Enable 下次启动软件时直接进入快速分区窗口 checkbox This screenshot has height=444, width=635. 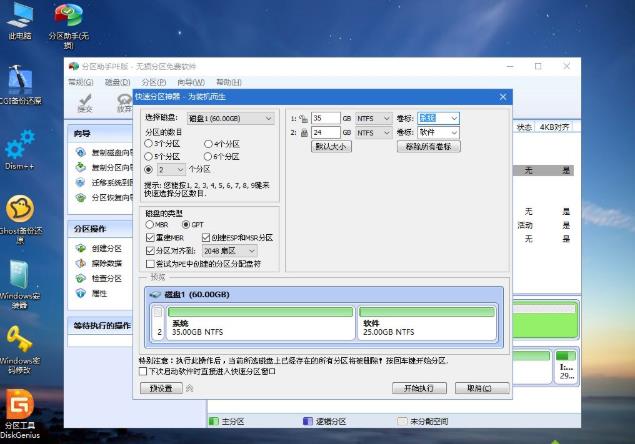coord(143,371)
